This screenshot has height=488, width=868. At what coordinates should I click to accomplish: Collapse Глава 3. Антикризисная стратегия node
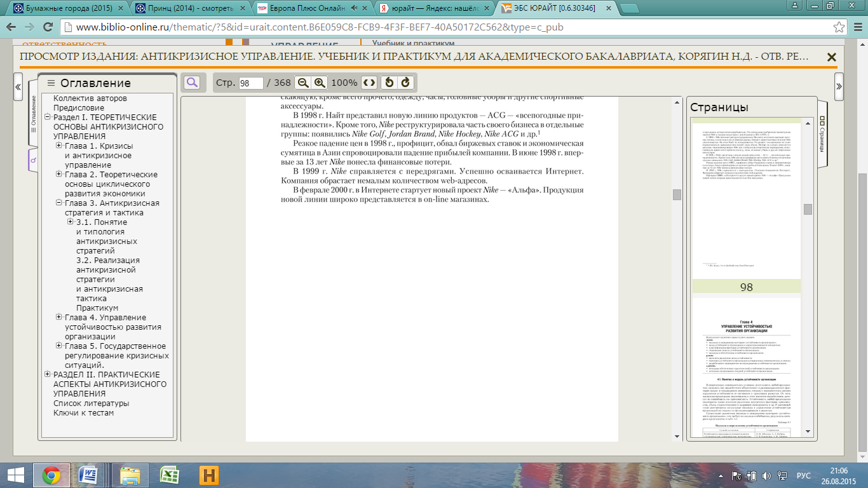tap(59, 203)
